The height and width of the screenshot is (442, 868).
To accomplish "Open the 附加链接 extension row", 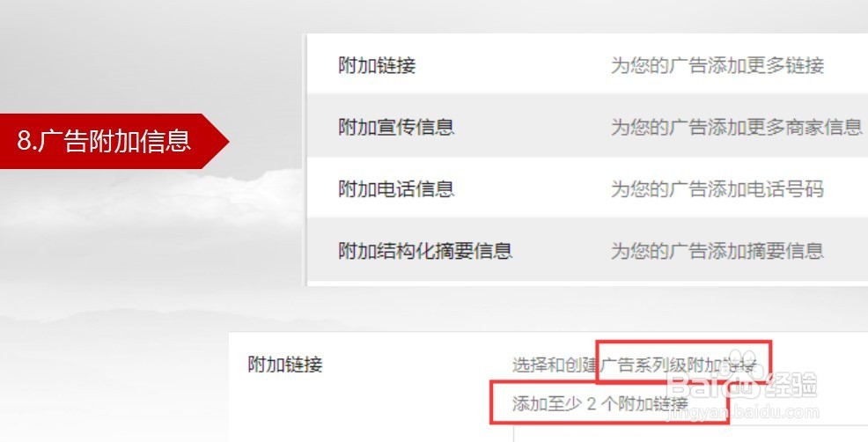I will pos(587,63).
